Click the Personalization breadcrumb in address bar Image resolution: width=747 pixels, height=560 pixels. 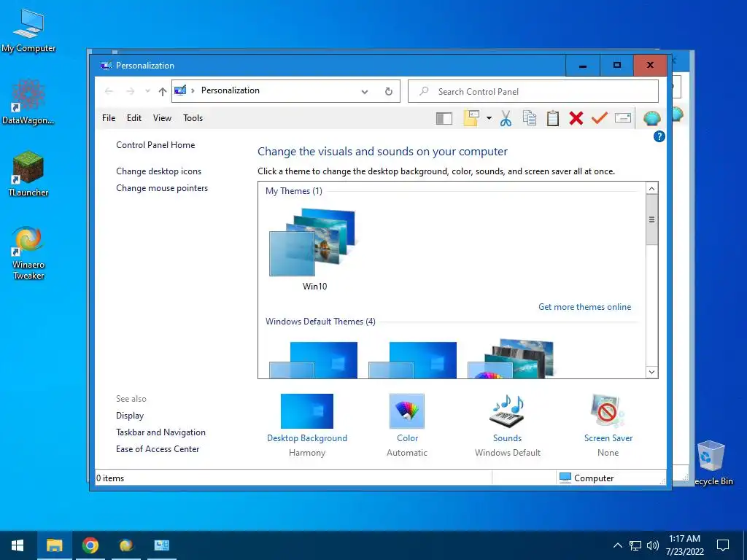click(230, 90)
